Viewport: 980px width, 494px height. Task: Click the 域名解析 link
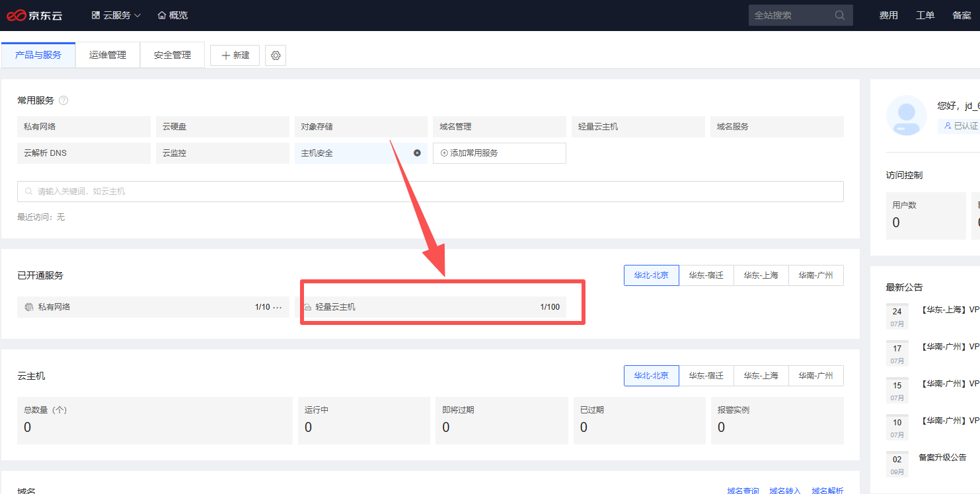(x=827, y=490)
